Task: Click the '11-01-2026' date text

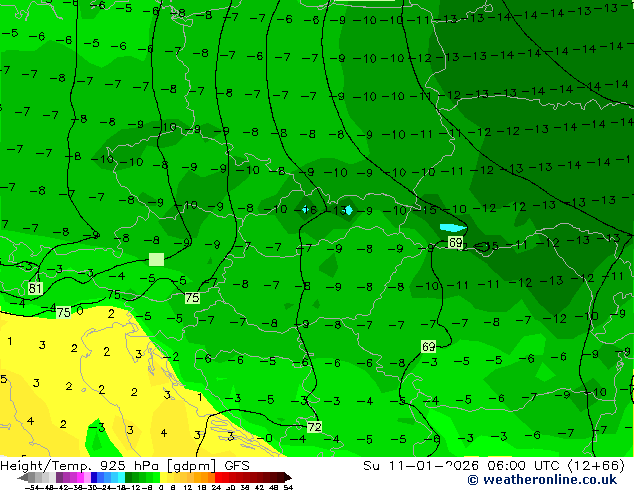Action: [433, 466]
